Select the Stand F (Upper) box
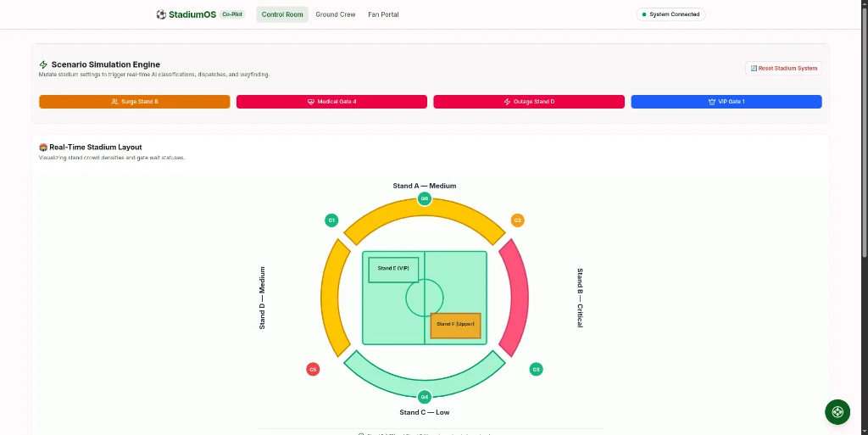Image resolution: width=868 pixels, height=435 pixels. (x=455, y=326)
